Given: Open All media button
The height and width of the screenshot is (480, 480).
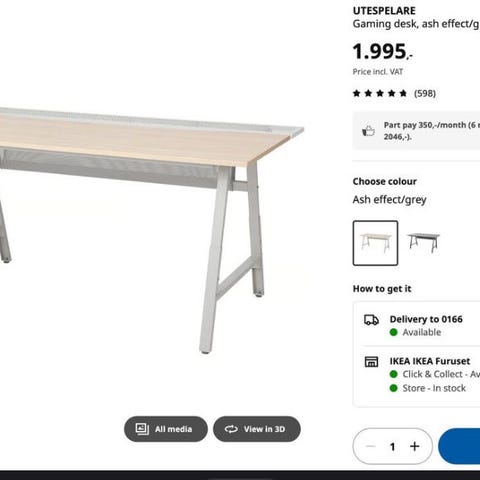Looking at the screenshot, I should tap(166, 429).
